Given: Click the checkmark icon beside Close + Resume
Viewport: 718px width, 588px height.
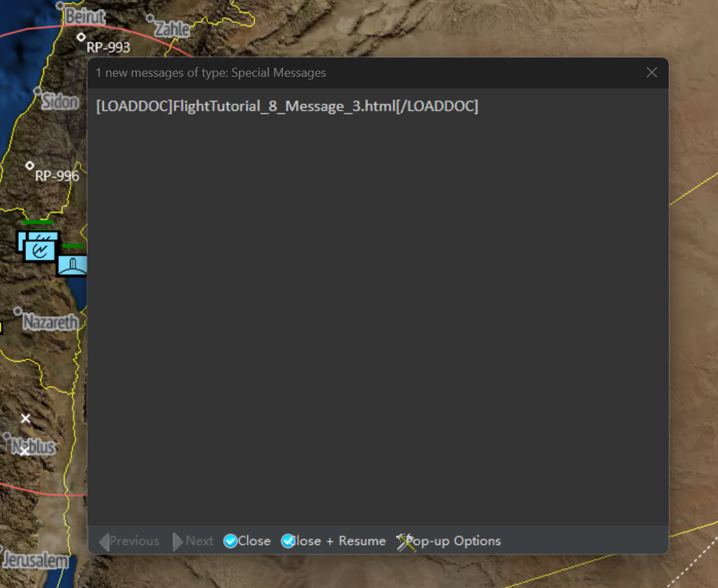Looking at the screenshot, I should point(288,541).
